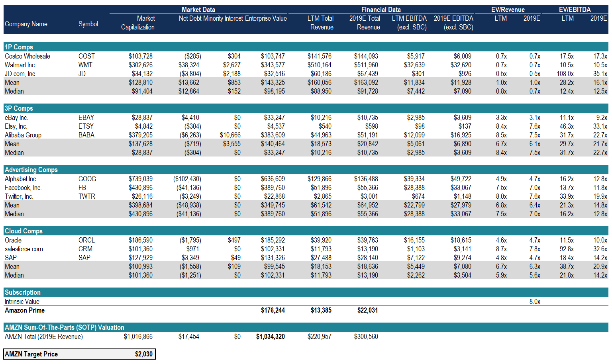
Task: Click the Intrinsic Value 8.0x multiple
Action: tap(534, 301)
